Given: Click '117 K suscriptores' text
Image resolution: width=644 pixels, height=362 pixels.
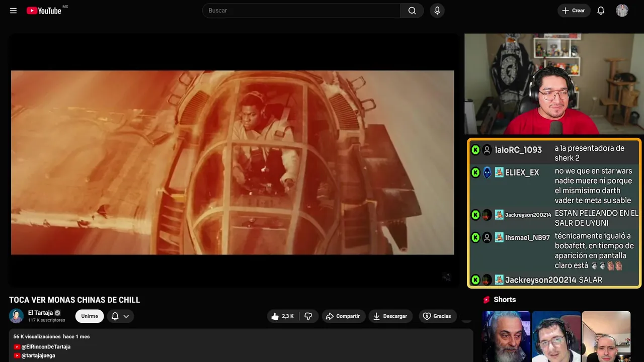Looking at the screenshot, I should [46, 320].
